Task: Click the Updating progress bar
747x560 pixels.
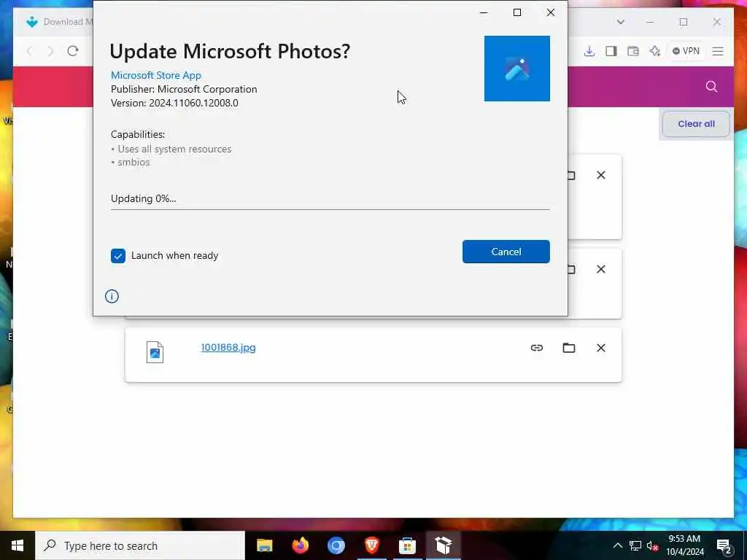Action: pyautogui.click(x=330, y=209)
